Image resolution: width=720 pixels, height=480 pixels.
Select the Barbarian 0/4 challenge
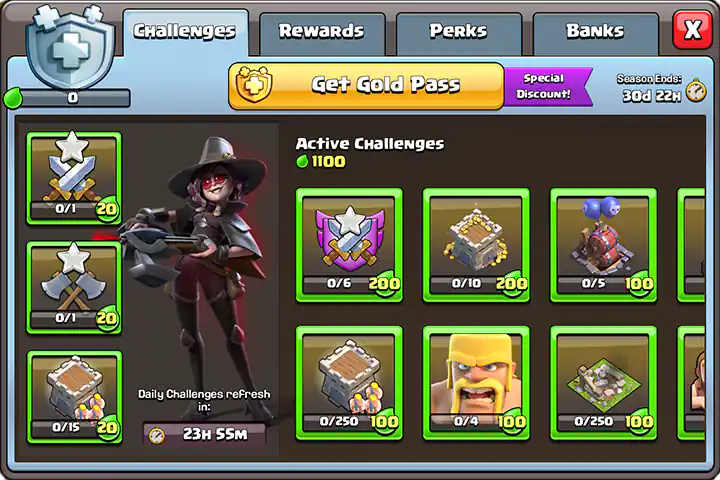point(476,383)
